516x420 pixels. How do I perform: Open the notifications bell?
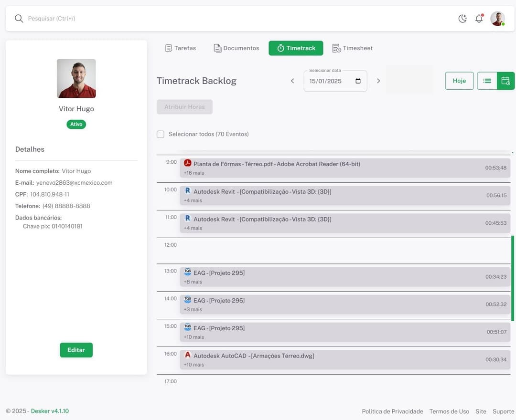coord(479,19)
